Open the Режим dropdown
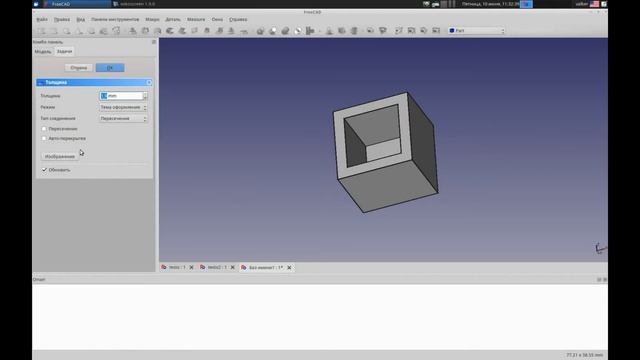This screenshot has width=640, height=360. [x=123, y=107]
